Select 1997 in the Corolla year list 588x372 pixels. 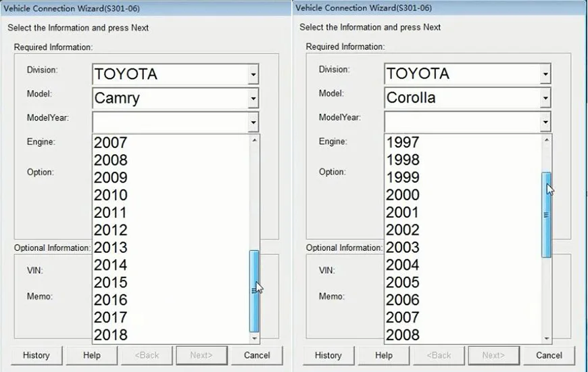pos(463,142)
